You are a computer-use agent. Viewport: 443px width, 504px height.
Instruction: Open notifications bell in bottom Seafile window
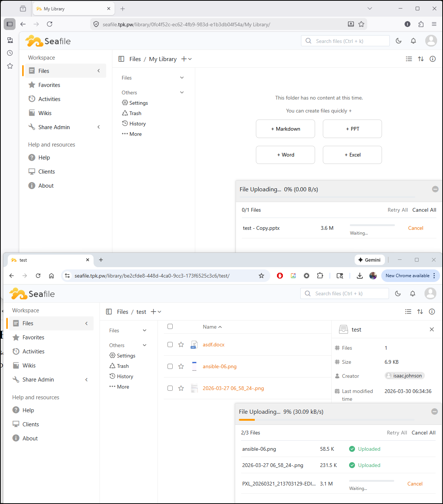click(413, 293)
